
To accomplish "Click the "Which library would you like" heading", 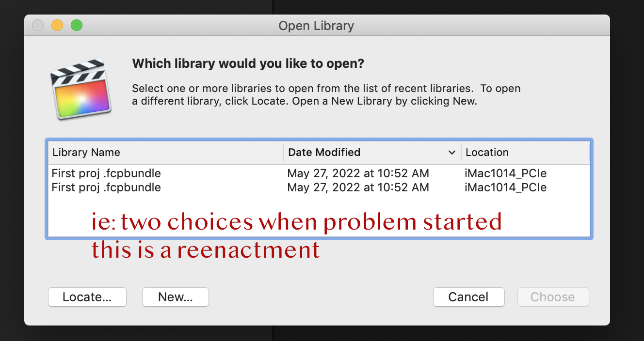I will (x=248, y=63).
